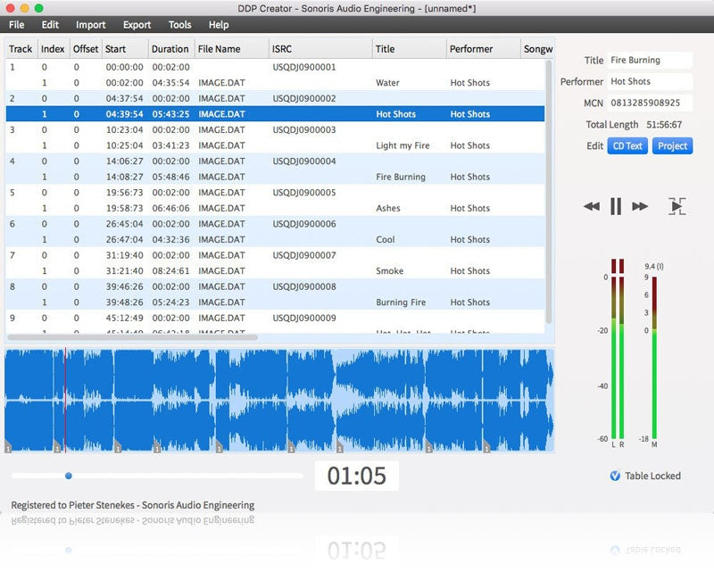The height and width of the screenshot is (588, 714).
Task: Click the duration cell 04:35:54
Action: click(170, 83)
